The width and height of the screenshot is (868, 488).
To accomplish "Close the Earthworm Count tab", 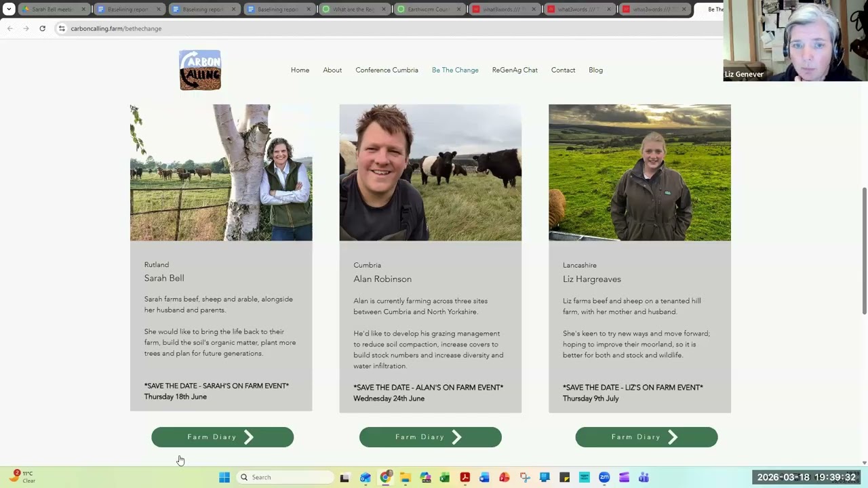I will tap(459, 9).
